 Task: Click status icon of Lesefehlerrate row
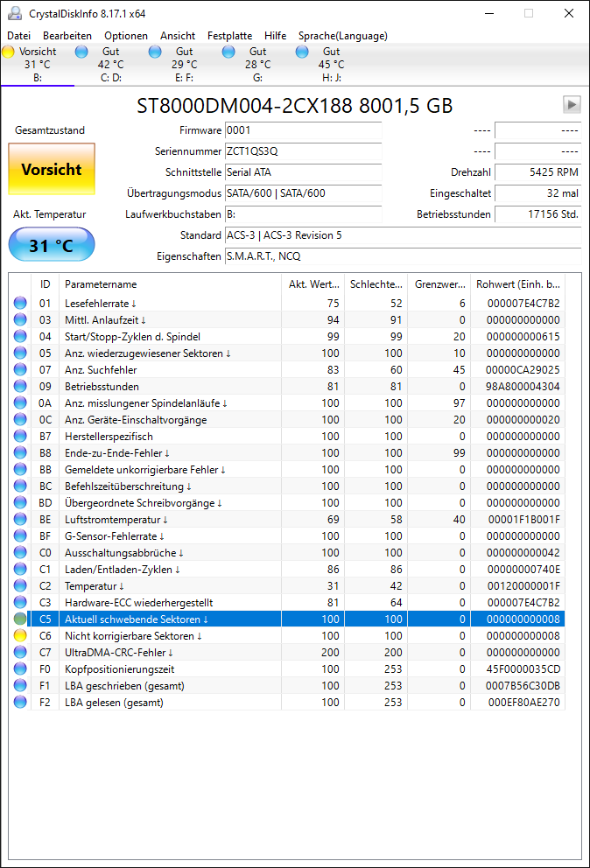click(x=20, y=303)
